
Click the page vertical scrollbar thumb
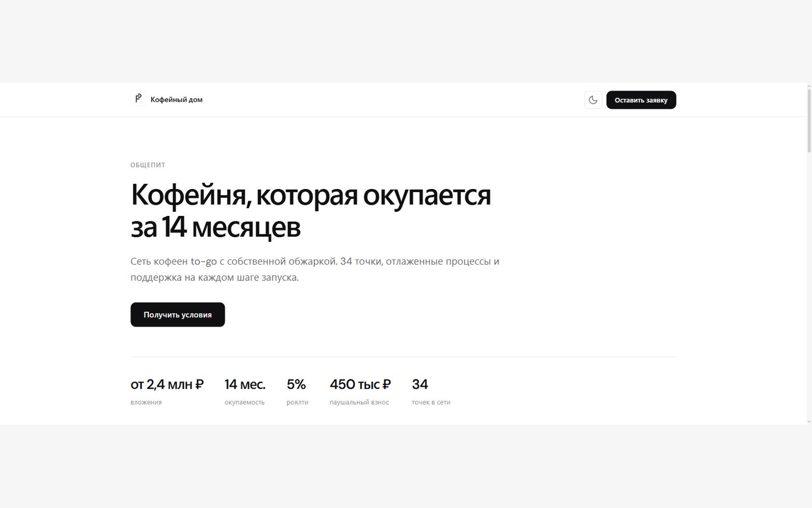pos(809,120)
